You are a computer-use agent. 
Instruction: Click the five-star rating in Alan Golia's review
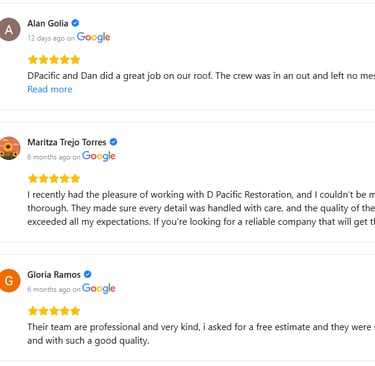click(x=54, y=60)
